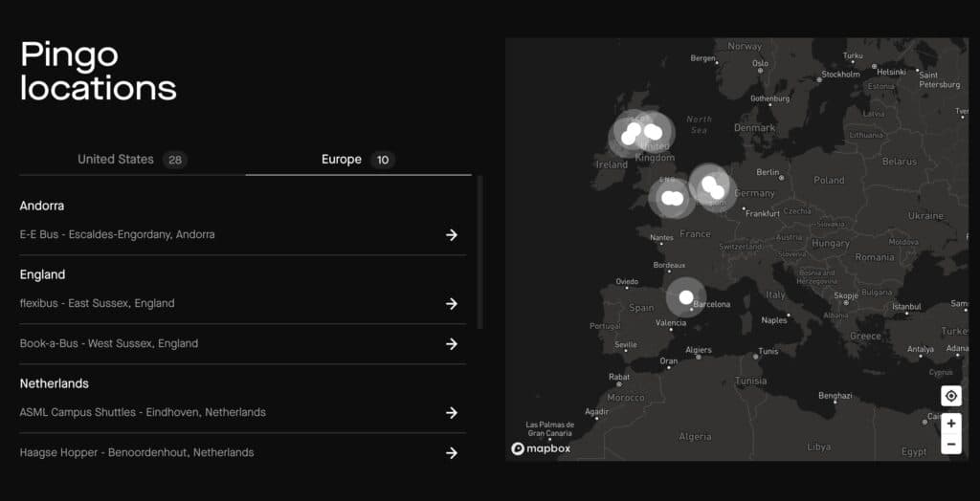Image resolution: width=980 pixels, height=501 pixels.
Task: Click the arrow next to flexibus East Sussex
Action: (x=452, y=304)
